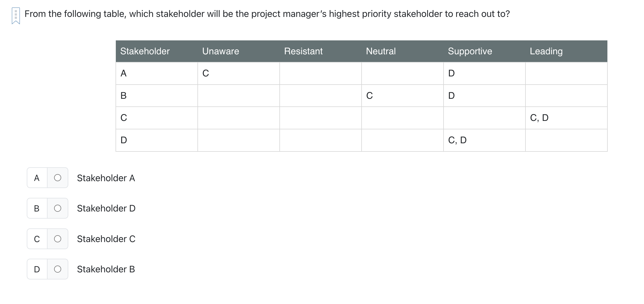Select the radio button for Stakeholder B
Screen dimensions: 644x304
[x=58, y=269]
